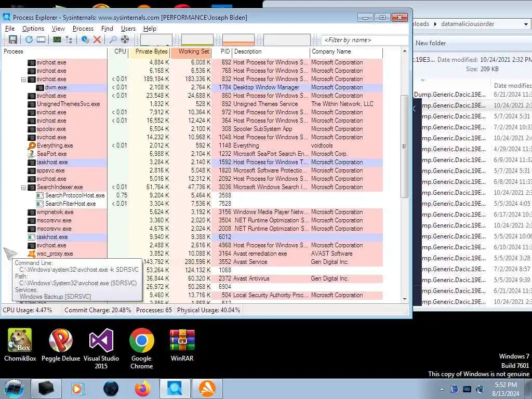Open System Information from the toolbar graph icon
This screenshot has width=532, height=399.
(57, 39)
